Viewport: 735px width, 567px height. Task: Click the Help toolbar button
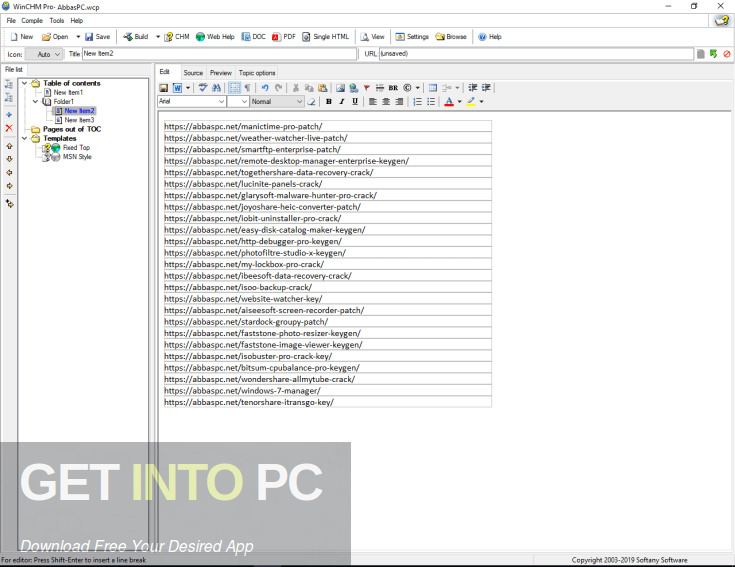click(490, 37)
